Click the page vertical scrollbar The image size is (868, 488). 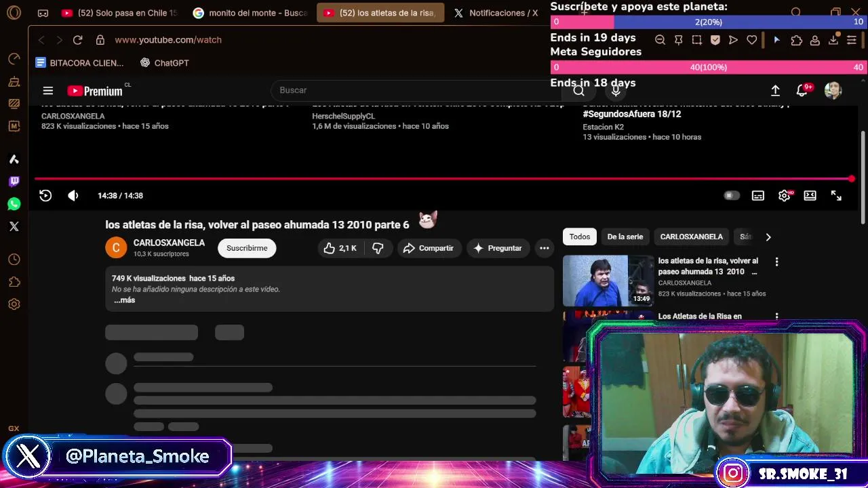pyautogui.click(x=863, y=176)
